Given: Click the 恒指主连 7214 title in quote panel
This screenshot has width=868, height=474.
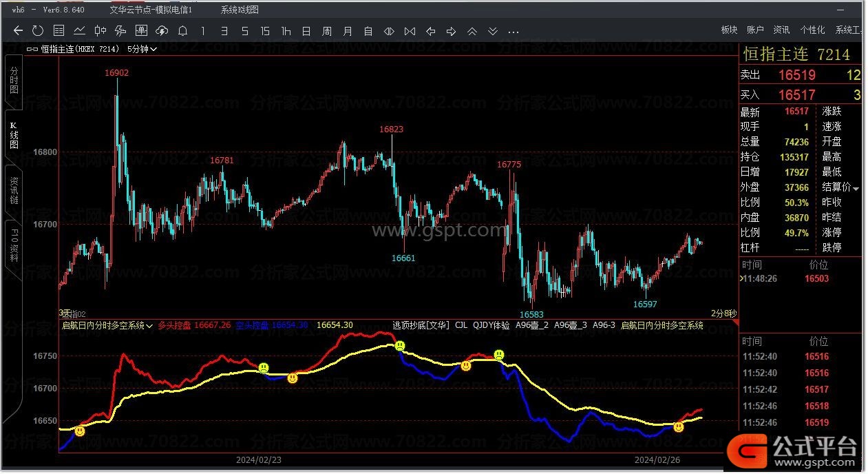Looking at the screenshot, I should pos(796,54).
